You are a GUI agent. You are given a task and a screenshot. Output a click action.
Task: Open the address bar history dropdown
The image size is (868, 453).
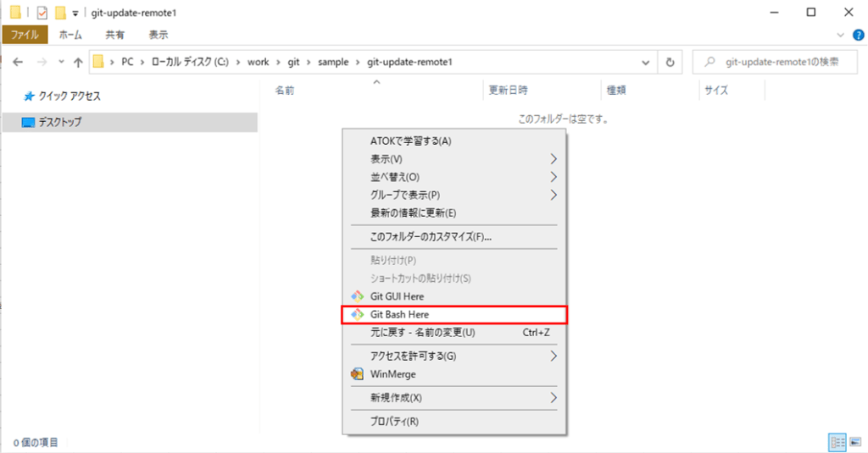click(x=646, y=62)
